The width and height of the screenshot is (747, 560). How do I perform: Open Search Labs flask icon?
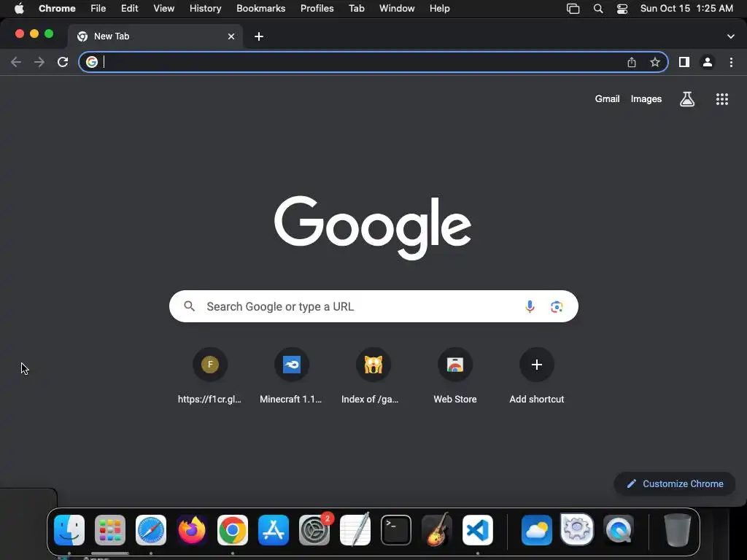tap(687, 99)
